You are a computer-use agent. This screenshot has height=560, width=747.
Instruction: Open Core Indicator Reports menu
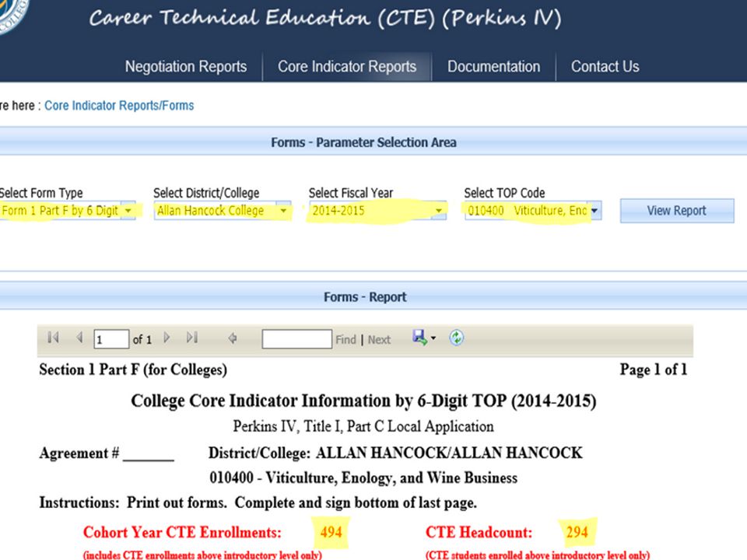(347, 67)
